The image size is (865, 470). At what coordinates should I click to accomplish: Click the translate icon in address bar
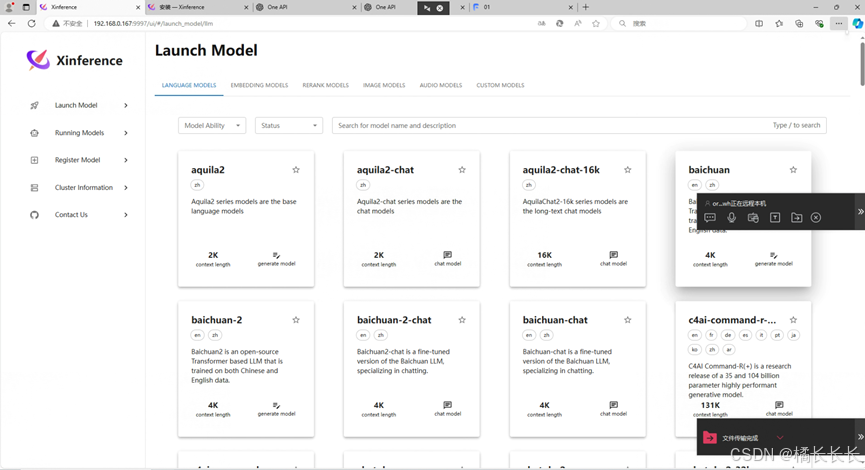click(x=542, y=24)
